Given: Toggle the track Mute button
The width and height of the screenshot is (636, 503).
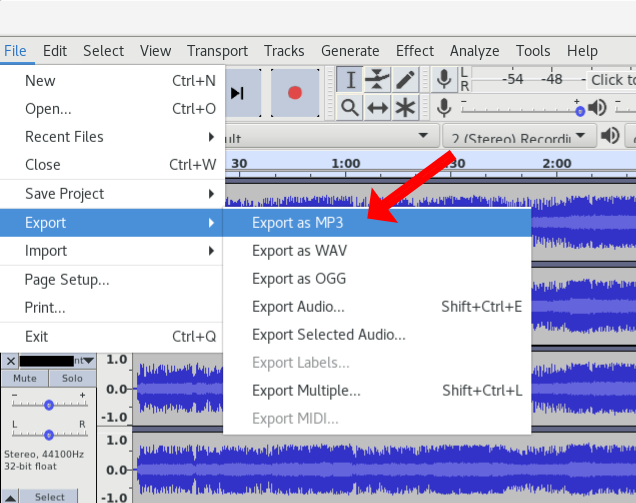Looking at the screenshot, I should click(25, 378).
